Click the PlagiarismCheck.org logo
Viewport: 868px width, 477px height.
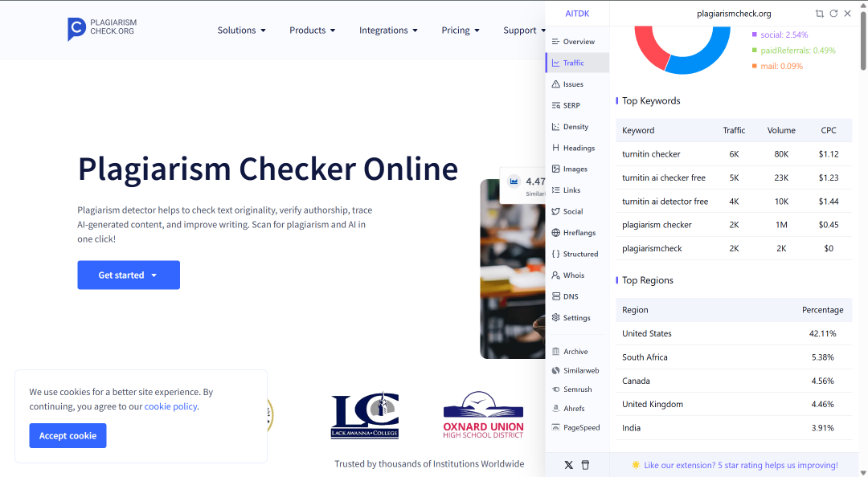point(102,29)
